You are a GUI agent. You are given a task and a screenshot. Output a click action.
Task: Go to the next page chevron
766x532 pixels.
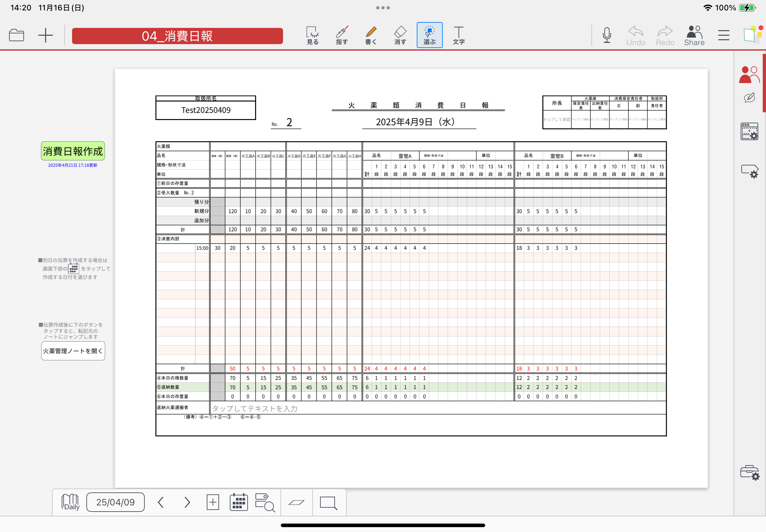[x=187, y=502]
